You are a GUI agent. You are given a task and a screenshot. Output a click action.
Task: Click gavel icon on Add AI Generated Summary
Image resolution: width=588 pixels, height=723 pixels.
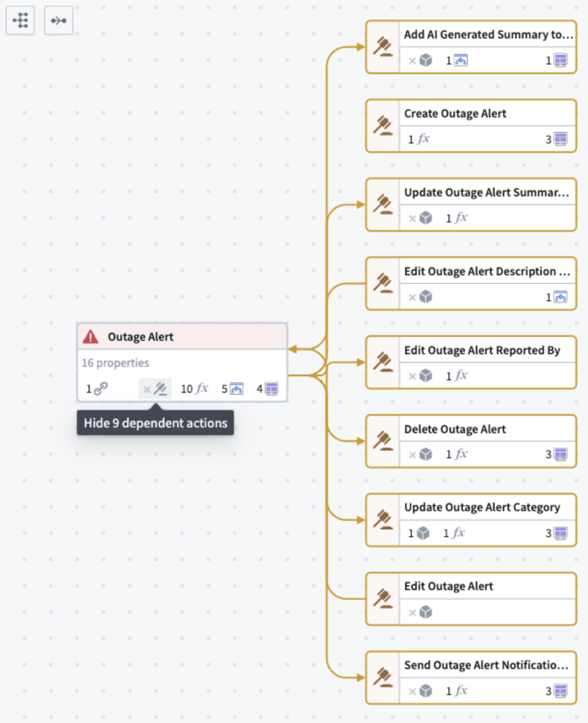[x=383, y=47]
